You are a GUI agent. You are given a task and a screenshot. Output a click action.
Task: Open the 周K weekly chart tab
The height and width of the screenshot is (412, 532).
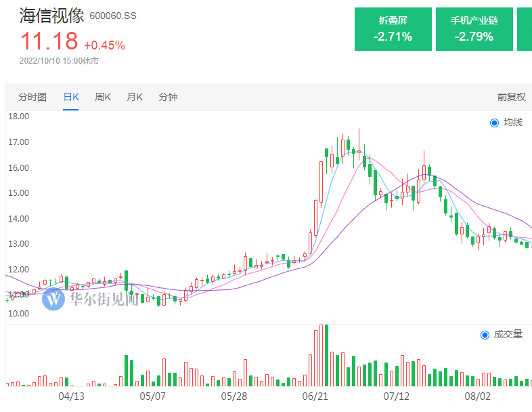[x=103, y=97]
